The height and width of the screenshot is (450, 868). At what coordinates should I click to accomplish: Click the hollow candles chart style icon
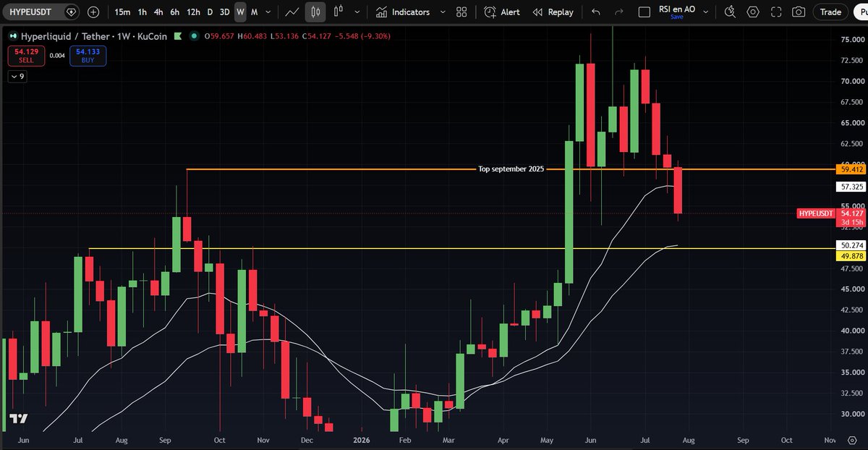338,12
